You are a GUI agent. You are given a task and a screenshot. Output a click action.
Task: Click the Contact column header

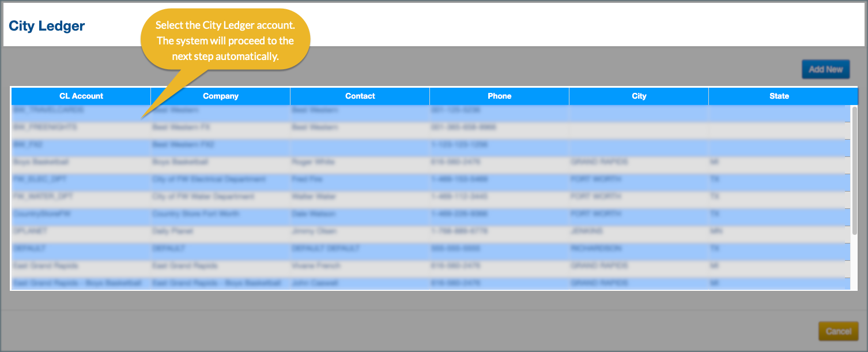coord(360,96)
